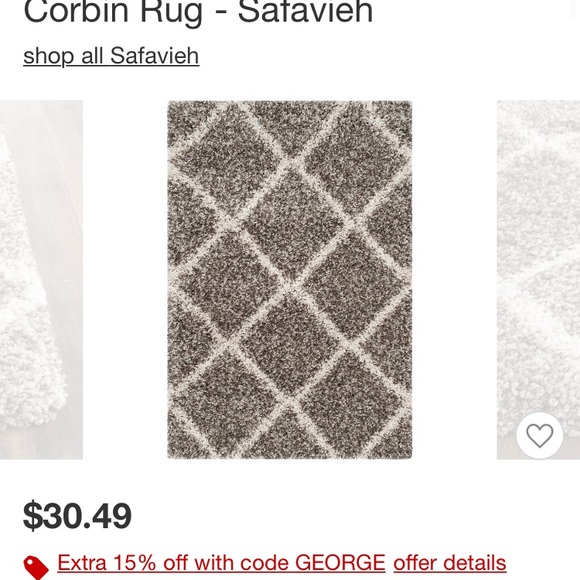Viewport: 580px width, 580px height.
Task: View offer details for the promotion
Action: pyautogui.click(x=449, y=563)
